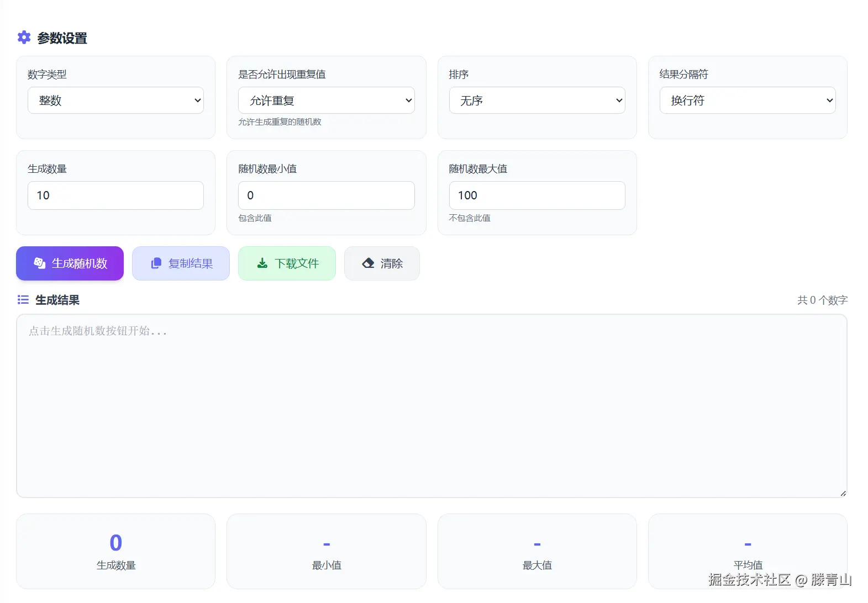Open the 数字类型 dropdown showing 整数

(115, 100)
